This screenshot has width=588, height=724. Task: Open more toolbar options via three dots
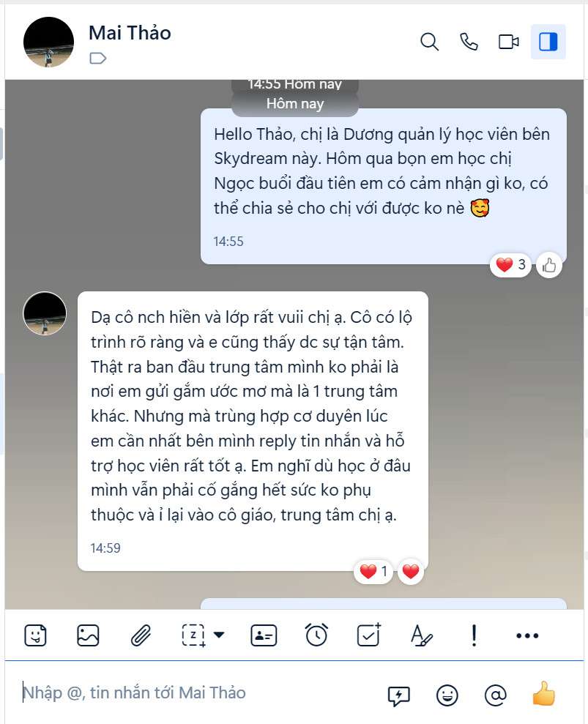(x=527, y=636)
